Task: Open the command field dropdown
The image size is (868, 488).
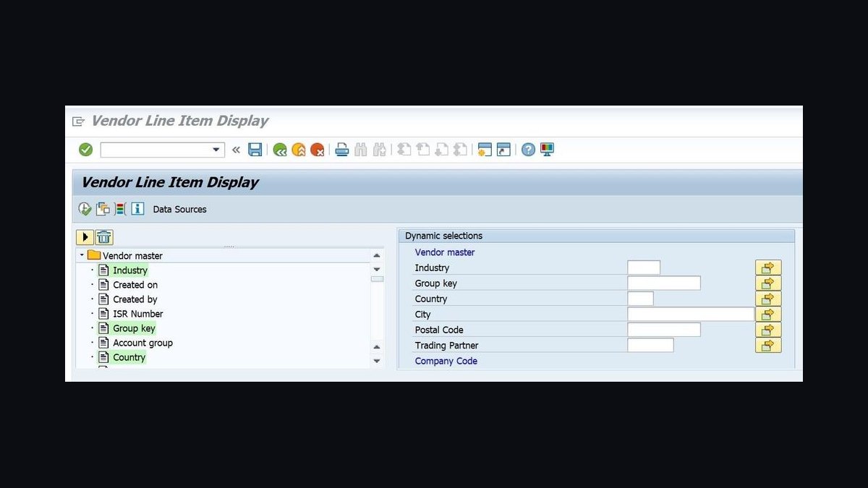Action: coord(216,150)
